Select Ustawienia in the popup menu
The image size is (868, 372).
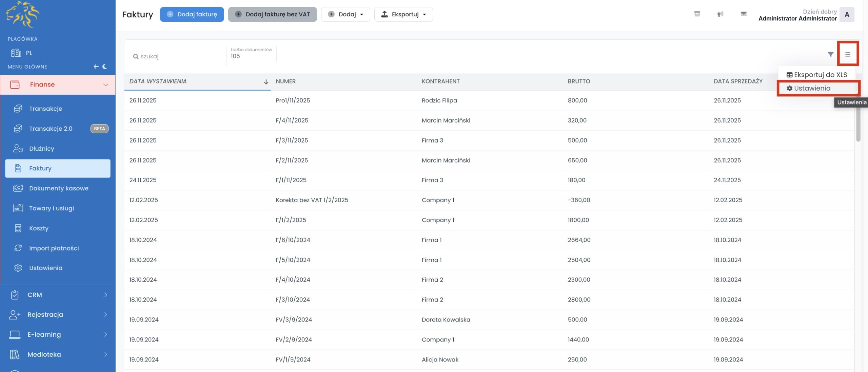[812, 88]
